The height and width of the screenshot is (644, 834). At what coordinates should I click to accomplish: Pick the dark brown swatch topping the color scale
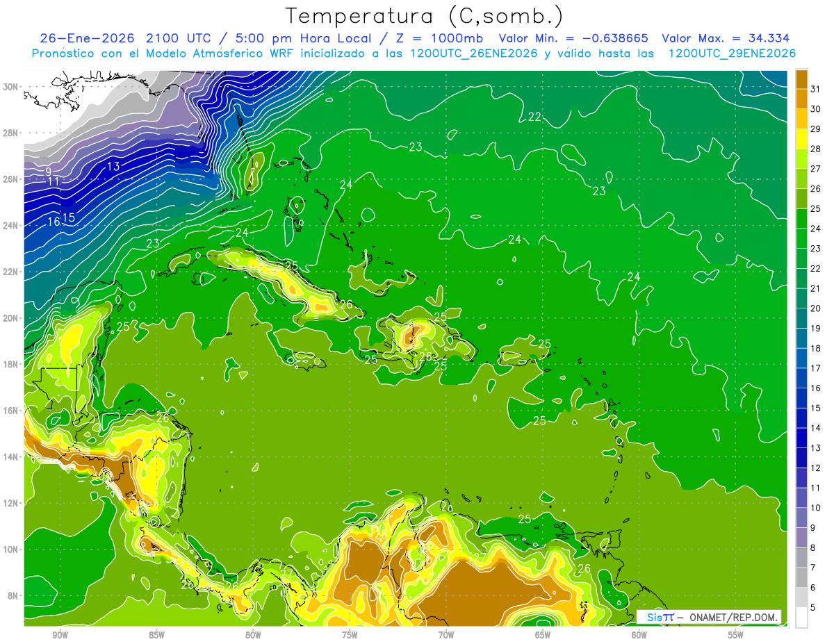coord(801,79)
